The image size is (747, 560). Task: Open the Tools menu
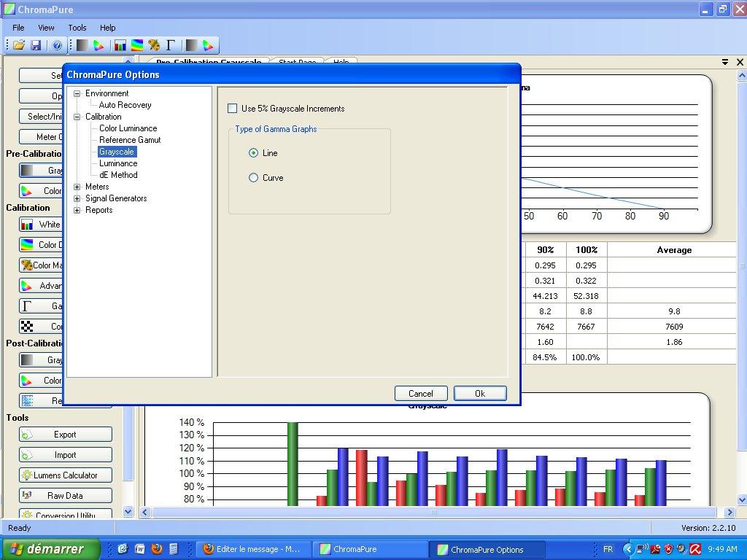[77, 28]
